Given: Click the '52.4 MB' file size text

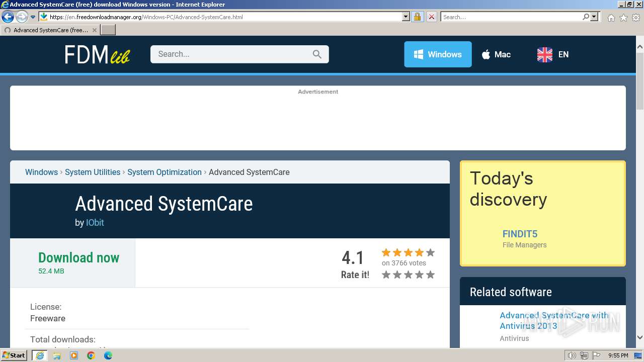Looking at the screenshot, I should pos(51,271).
